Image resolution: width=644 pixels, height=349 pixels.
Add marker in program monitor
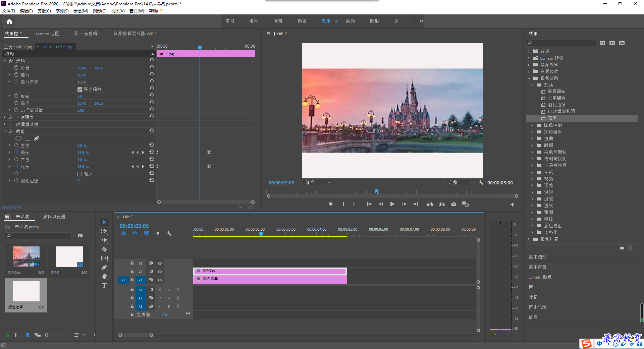pos(331,204)
